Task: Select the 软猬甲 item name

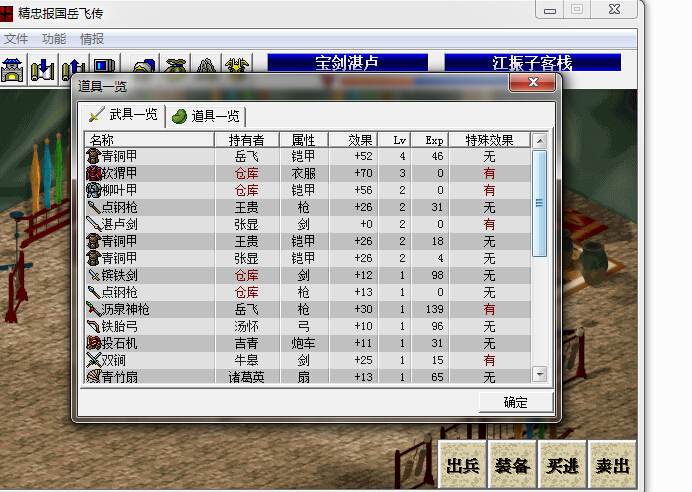Action: click(x=119, y=173)
